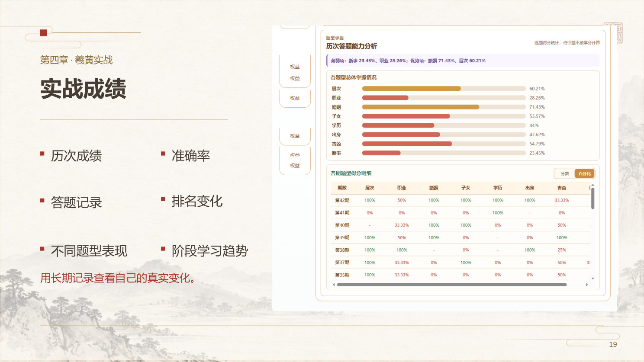Click the slide page number 19
Image resolution: width=644 pixels, height=362 pixels.
tap(613, 344)
